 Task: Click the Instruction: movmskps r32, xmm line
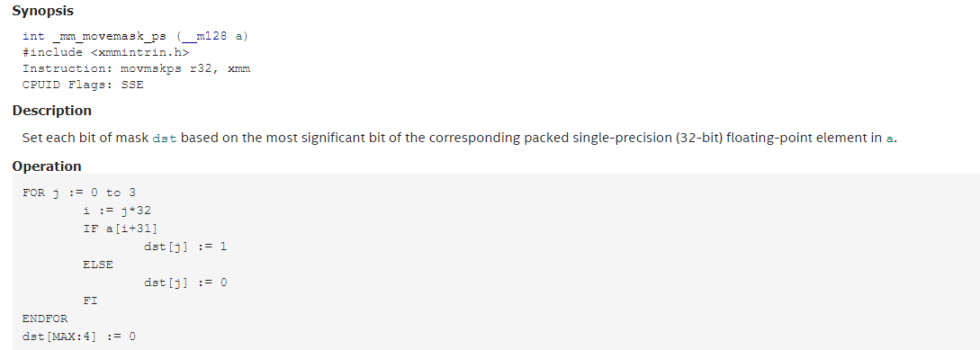(136, 68)
